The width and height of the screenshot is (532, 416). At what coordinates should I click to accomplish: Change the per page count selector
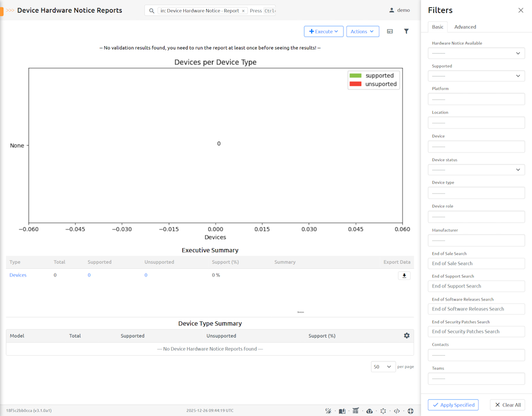tap(383, 367)
